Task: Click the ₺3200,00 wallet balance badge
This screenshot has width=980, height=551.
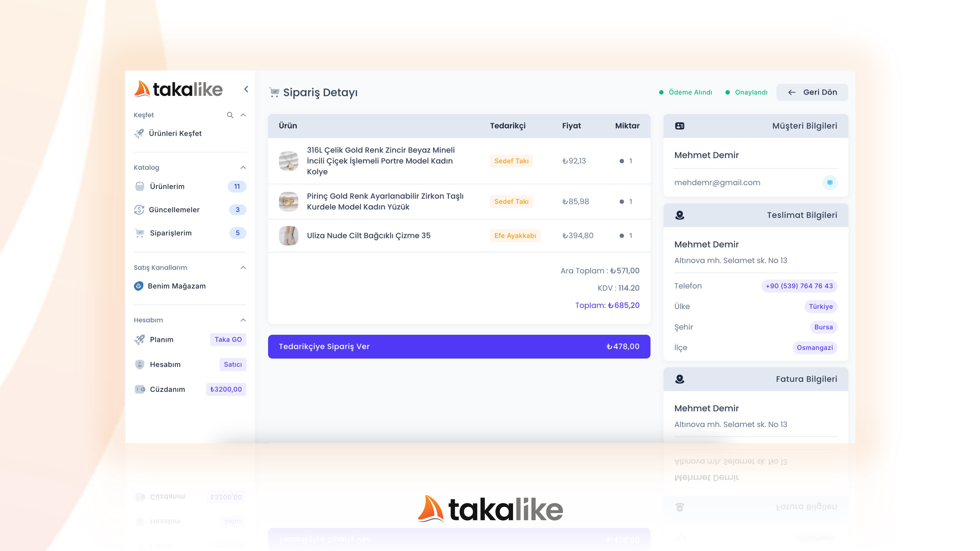Action: (x=226, y=389)
